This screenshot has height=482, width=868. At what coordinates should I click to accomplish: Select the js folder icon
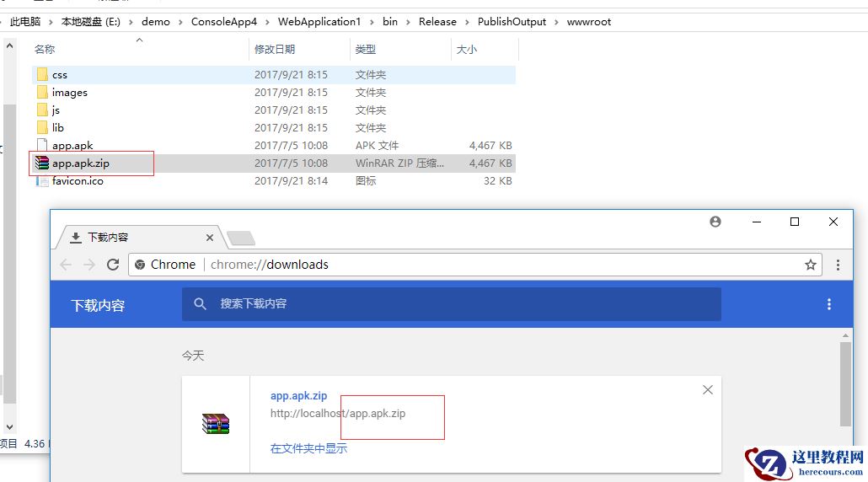point(42,110)
